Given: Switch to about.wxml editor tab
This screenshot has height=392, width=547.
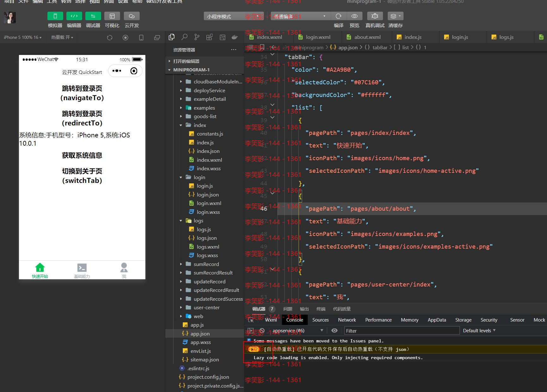Looking at the screenshot, I should [x=367, y=37].
